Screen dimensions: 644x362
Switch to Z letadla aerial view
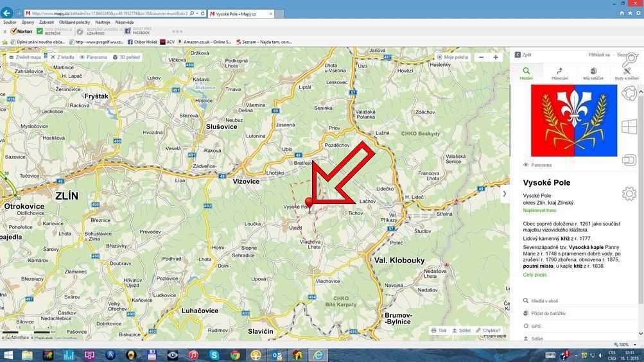(62, 58)
